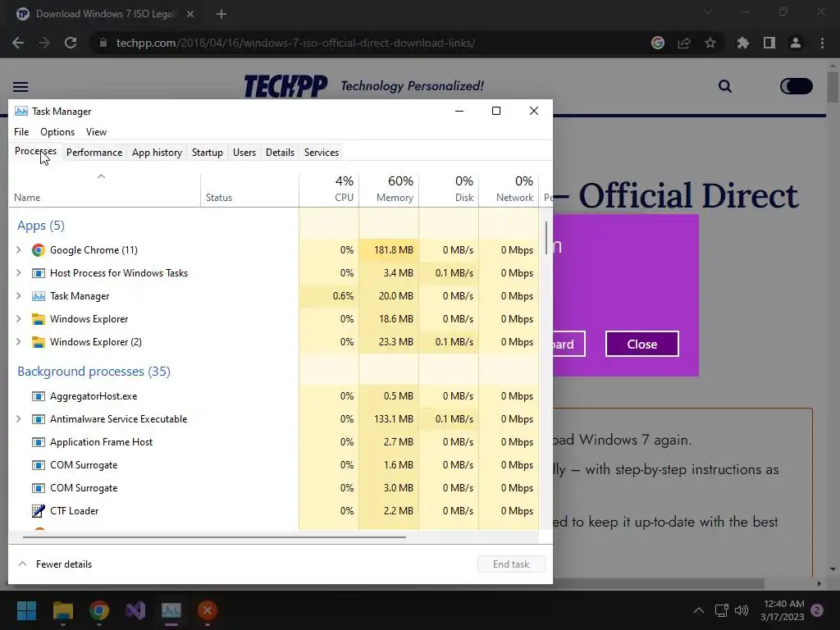Open the TechPP hamburger menu
840x630 pixels.
tap(21, 87)
